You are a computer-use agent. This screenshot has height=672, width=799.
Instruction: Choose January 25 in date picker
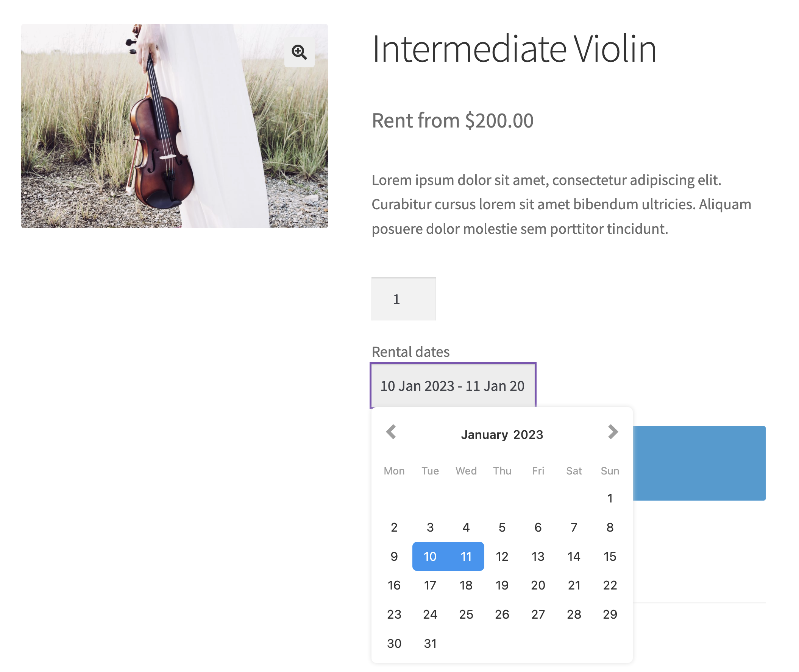pyautogui.click(x=466, y=614)
